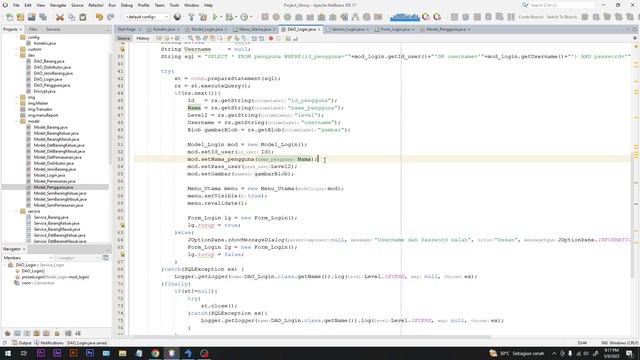Image resolution: width=640 pixels, height=360 pixels.
Task: Collapse the config folder in Projects tree
Action: tap(17, 37)
